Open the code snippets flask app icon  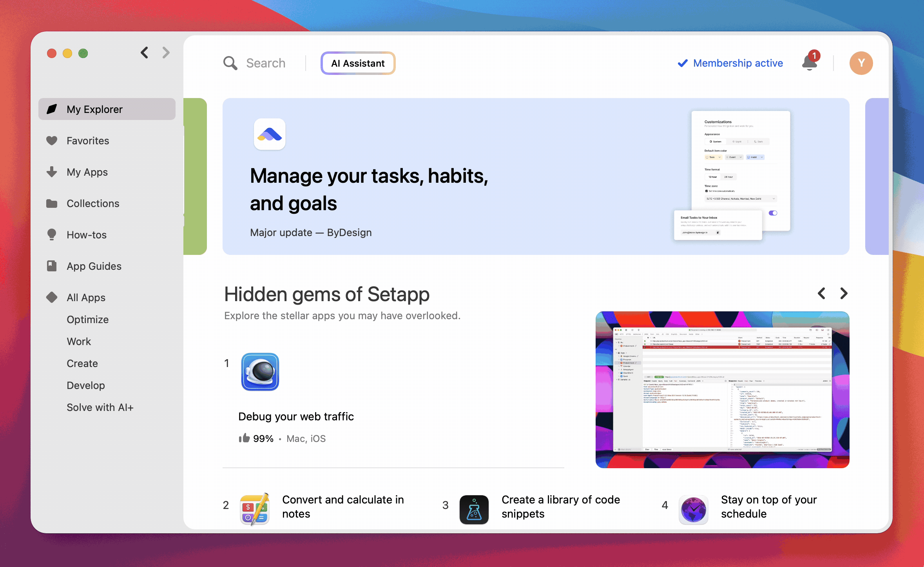pyautogui.click(x=474, y=509)
